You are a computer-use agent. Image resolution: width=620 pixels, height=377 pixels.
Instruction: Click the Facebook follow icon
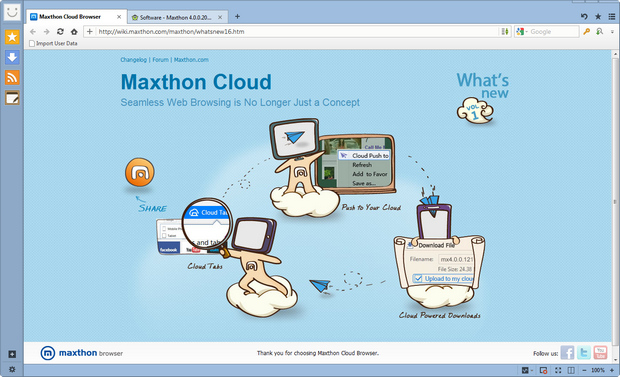pos(567,352)
